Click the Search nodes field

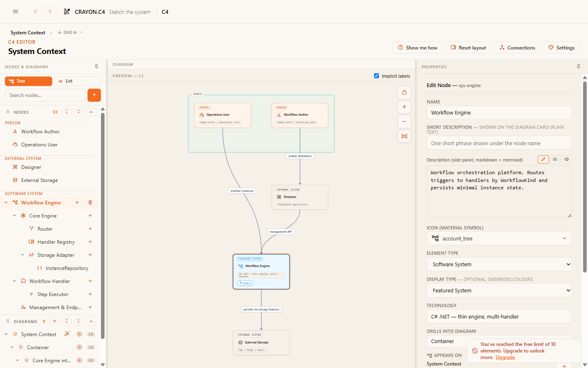(45, 95)
